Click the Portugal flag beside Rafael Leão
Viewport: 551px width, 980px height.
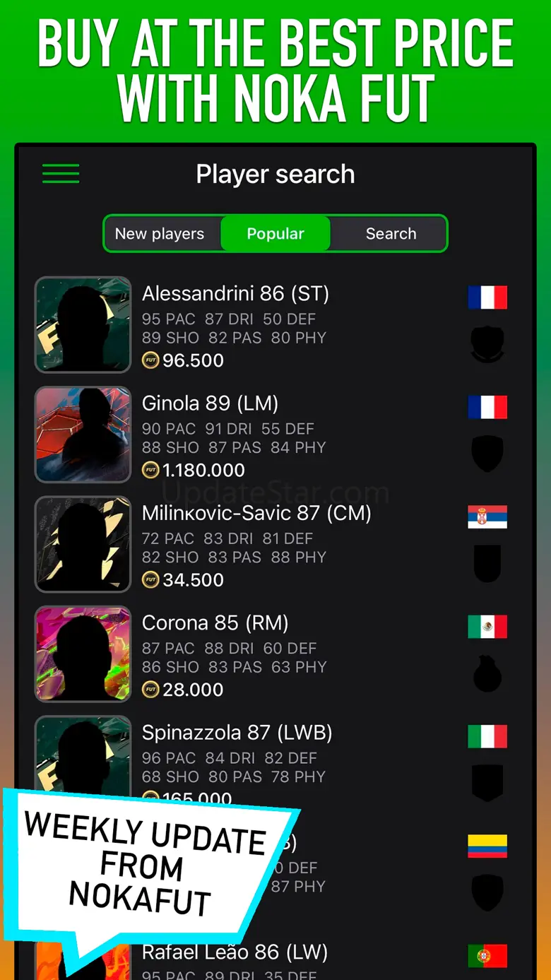coord(487,956)
